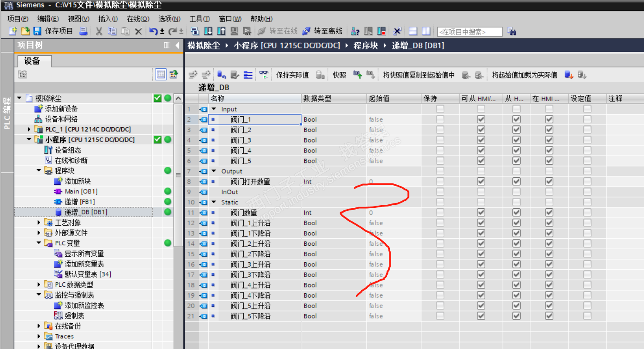
Task: Expand PLC_1 [CPU 1214C DC/DC/DC] node
Action: (x=29, y=129)
